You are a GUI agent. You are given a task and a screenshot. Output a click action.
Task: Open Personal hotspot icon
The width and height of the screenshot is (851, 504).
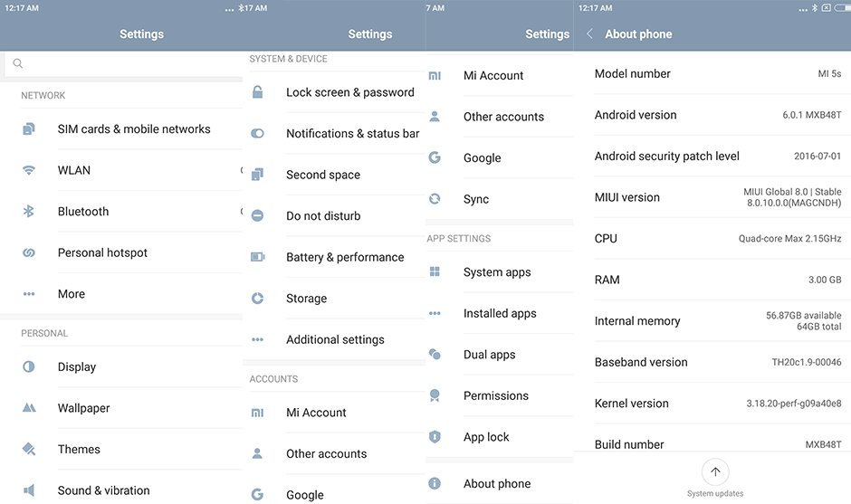click(x=29, y=252)
